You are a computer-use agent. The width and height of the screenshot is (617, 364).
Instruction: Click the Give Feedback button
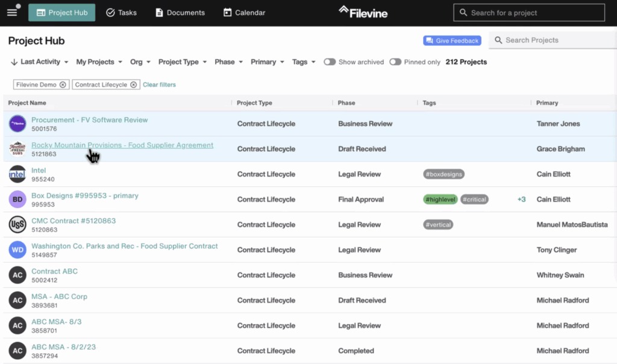(x=452, y=40)
